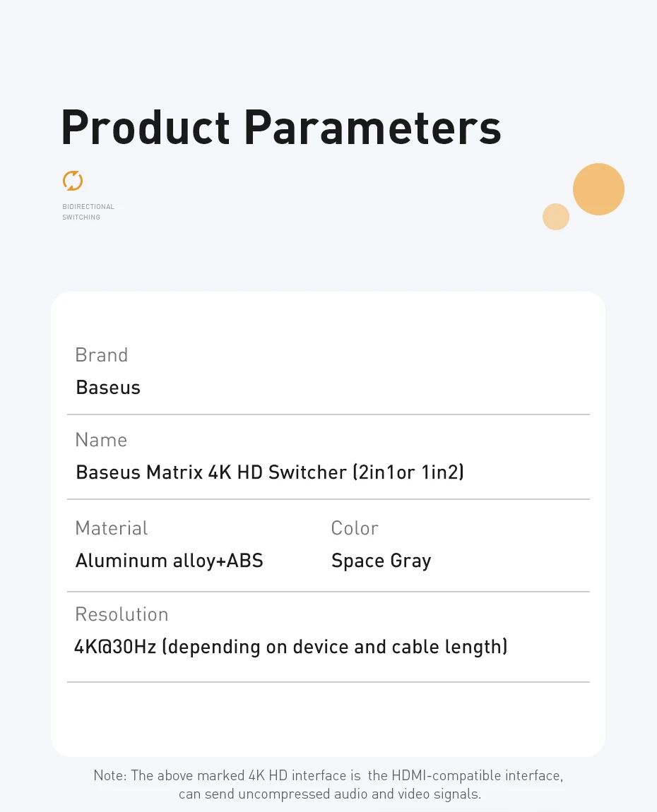Click the "Color" field label
This screenshot has height=812, width=657.
point(355,528)
